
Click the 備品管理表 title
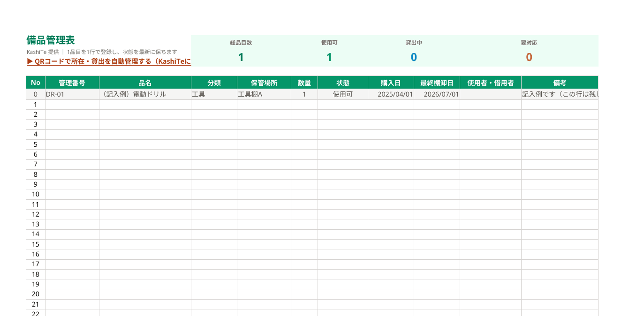point(51,40)
